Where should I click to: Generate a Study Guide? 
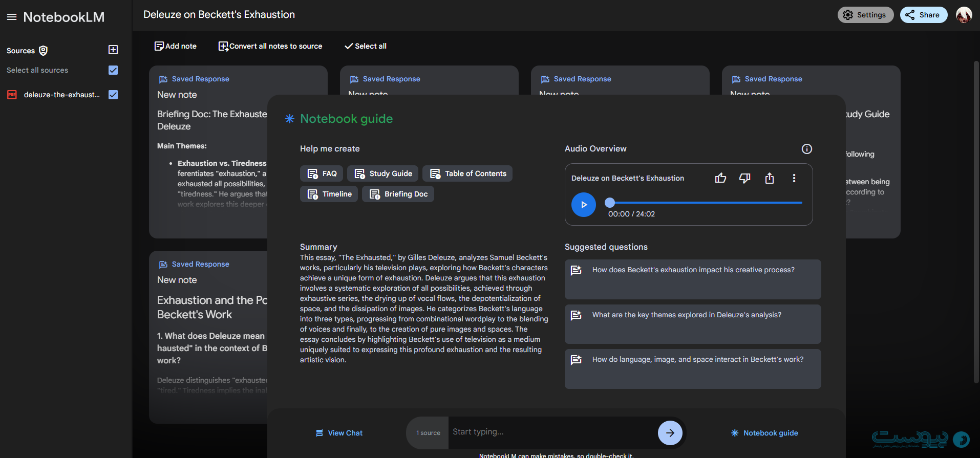click(383, 173)
